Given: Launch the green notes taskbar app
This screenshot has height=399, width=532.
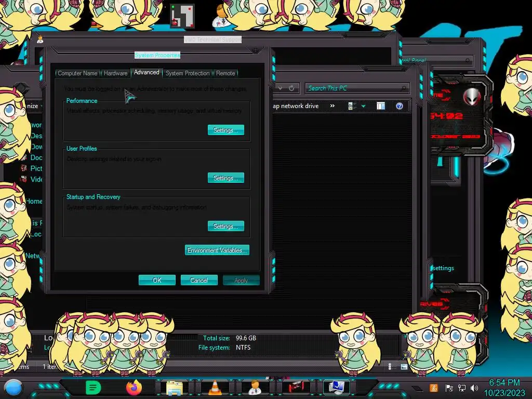Looking at the screenshot, I should [x=94, y=388].
